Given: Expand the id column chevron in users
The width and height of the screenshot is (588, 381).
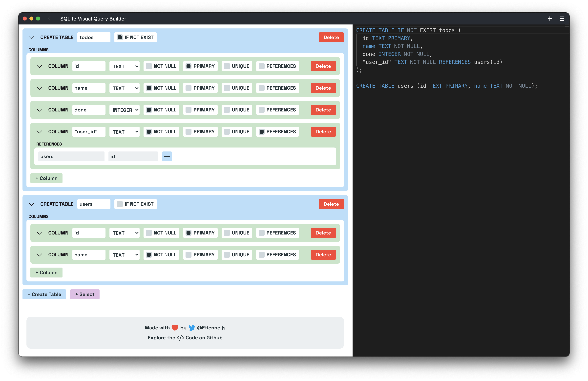Looking at the screenshot, I should [x=39, y=233].
